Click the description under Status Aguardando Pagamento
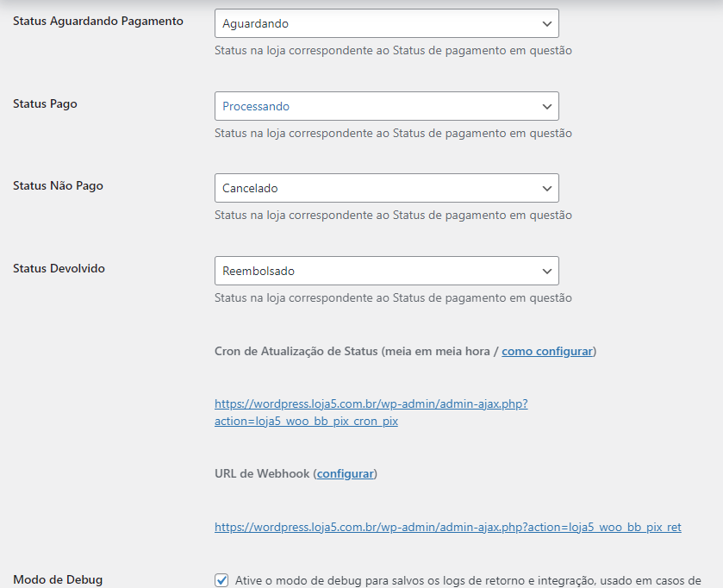Screen dimensions: 723x588 393,51
